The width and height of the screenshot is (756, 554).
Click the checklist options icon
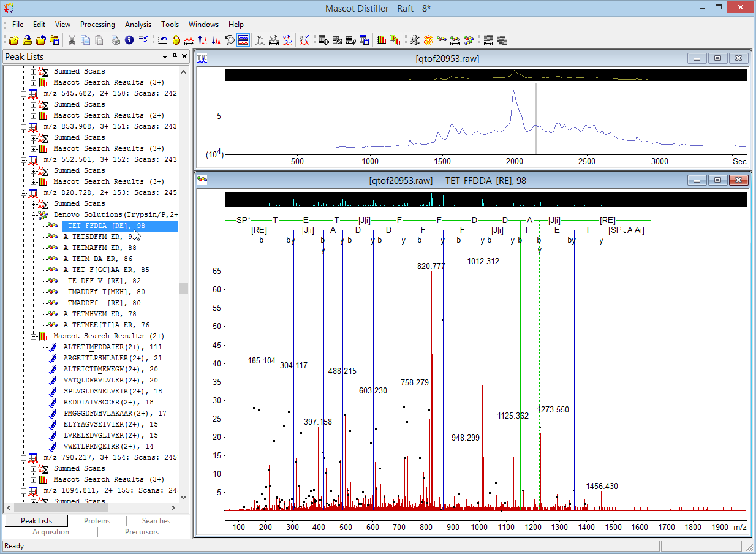pos(143,40)
